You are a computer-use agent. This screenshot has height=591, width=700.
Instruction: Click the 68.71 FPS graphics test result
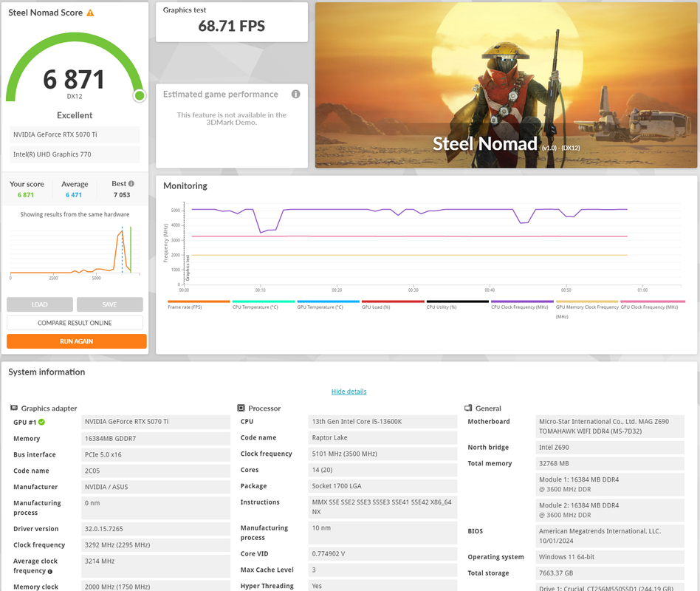(x=231, y=26)
